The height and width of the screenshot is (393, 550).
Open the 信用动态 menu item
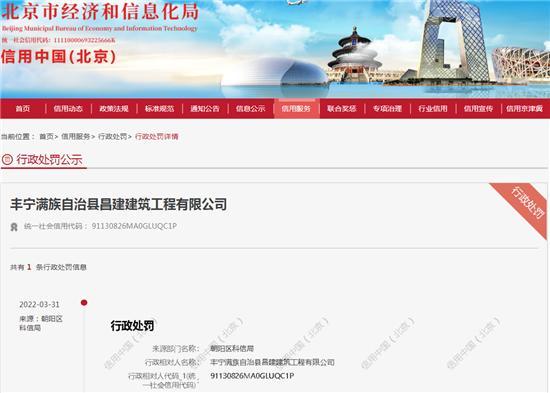68,109
